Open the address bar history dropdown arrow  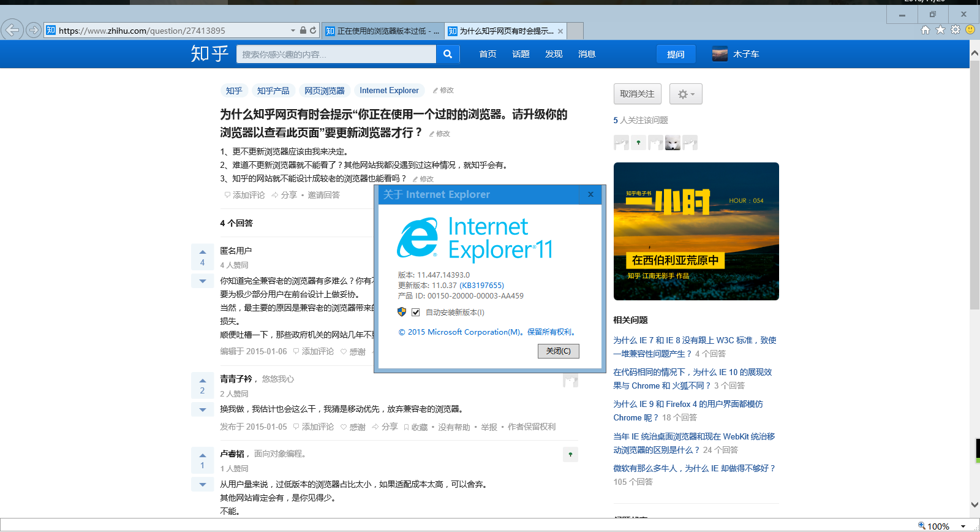point(293,30)
